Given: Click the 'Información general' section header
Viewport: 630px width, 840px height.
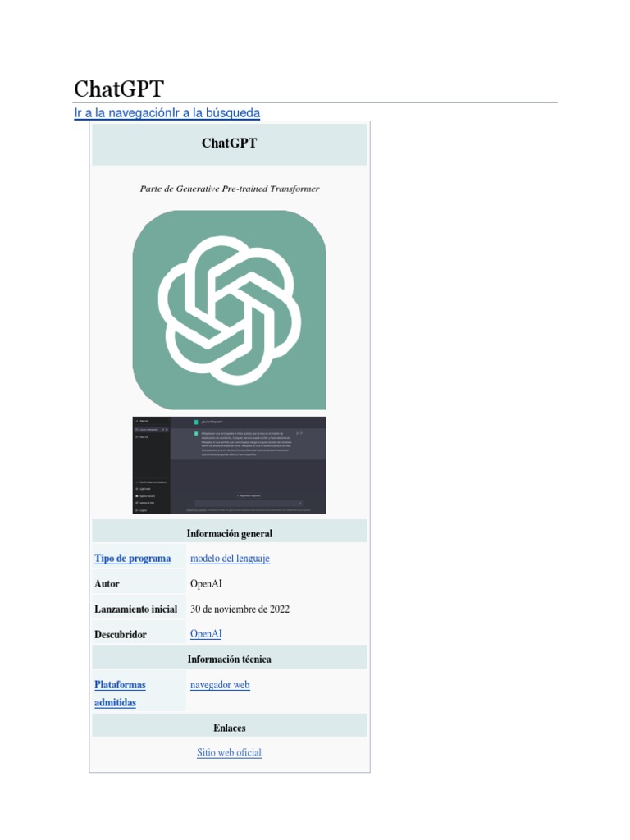Looking at the screenshot, I should [230, 533].
